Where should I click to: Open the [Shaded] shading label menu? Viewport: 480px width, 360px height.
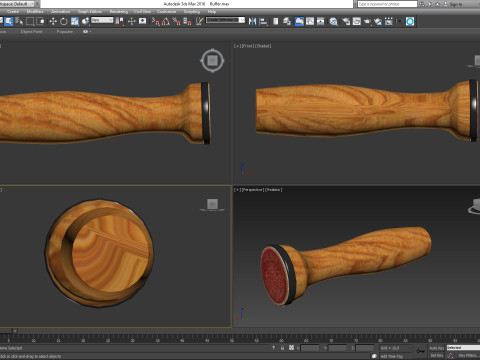(263, 46)
